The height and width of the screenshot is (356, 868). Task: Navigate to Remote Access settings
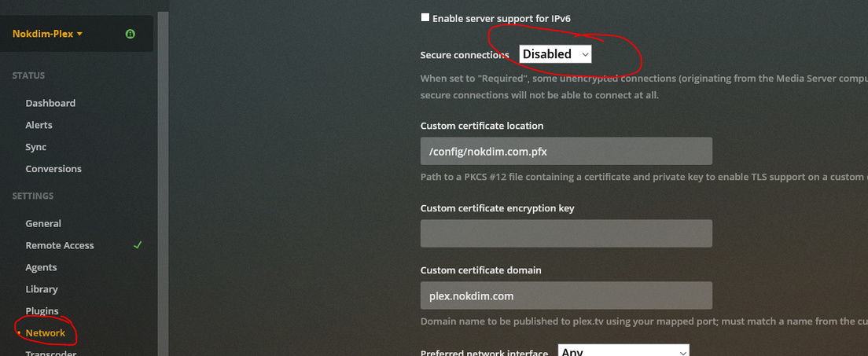tap(60, 245)
